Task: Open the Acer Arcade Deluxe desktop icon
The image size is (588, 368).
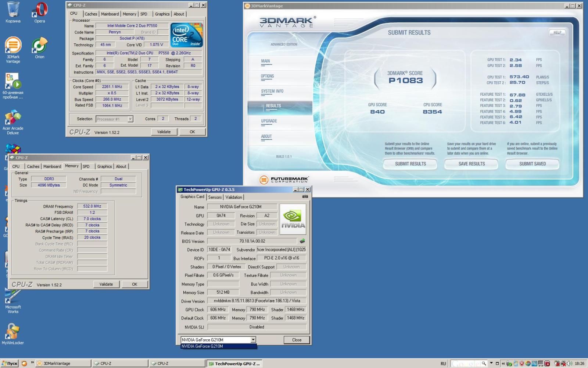Action: pyautogui.click(x=13, y=122)
